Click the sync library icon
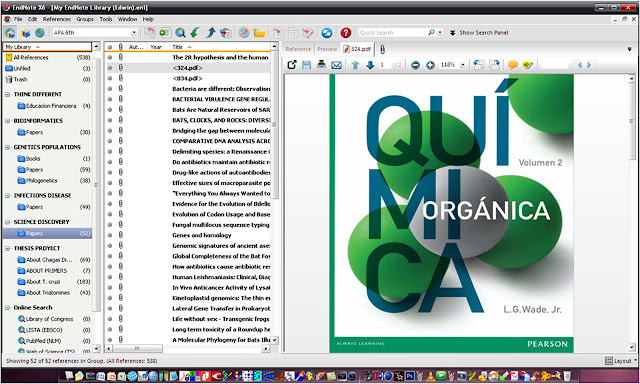The height and width of the screenshot is (384, 640). tap(327, 33)
